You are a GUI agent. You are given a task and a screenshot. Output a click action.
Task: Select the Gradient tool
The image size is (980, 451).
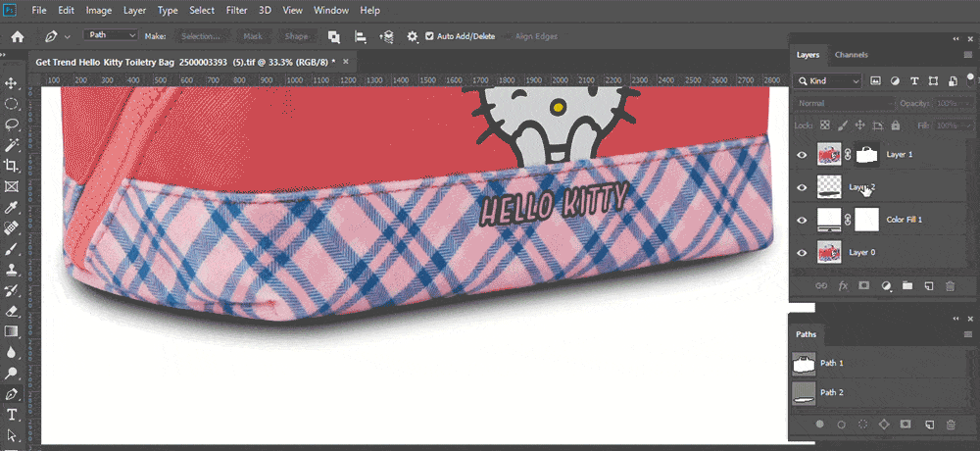pyautogui.click(x=11, y=331)
